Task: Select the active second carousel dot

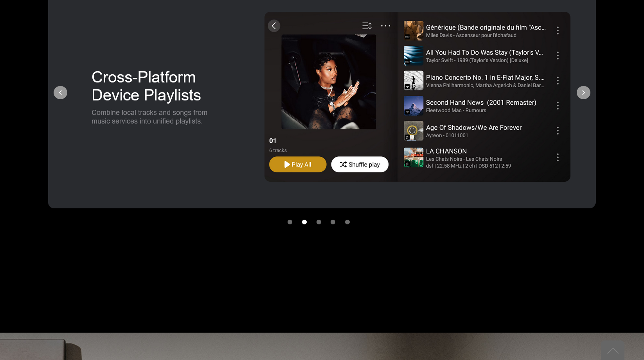Action: [x=304, y=222]
